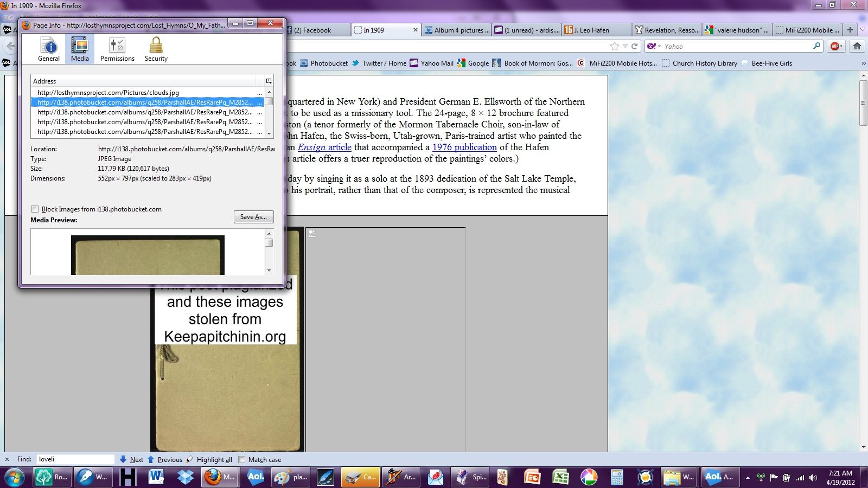
Task: Open the Paint taskbar item
Action: (x=291, y=477)
